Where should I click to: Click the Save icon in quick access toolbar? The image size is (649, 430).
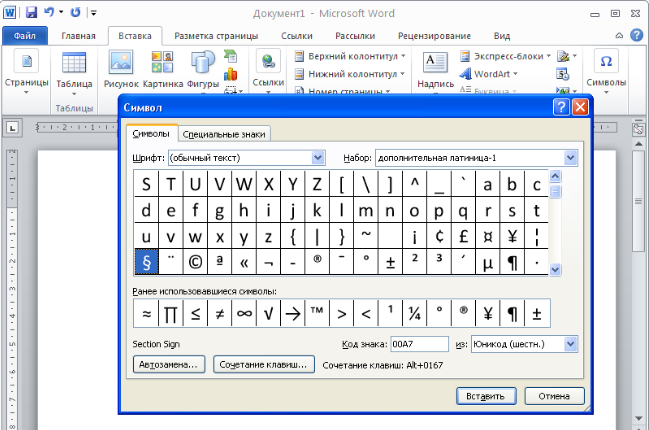31,12
